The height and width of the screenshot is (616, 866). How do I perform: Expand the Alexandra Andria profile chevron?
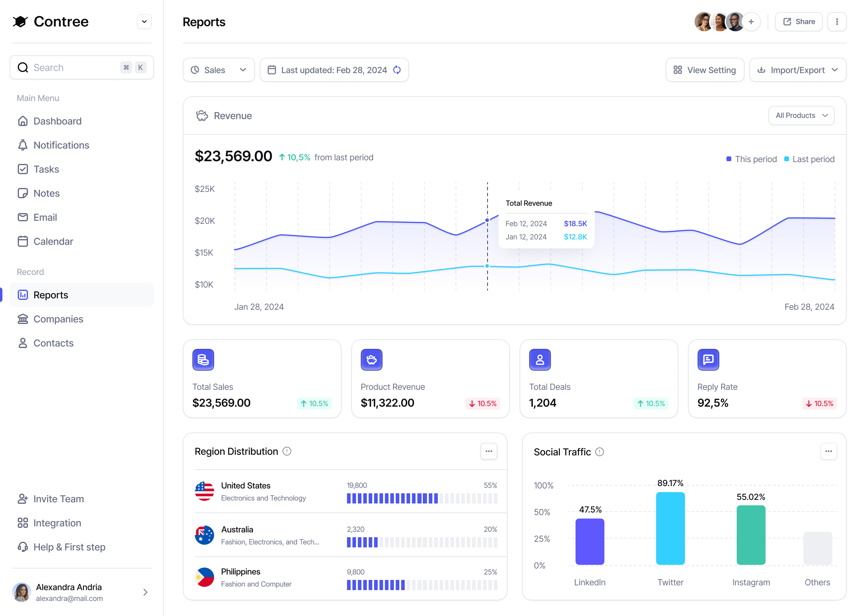145,592
